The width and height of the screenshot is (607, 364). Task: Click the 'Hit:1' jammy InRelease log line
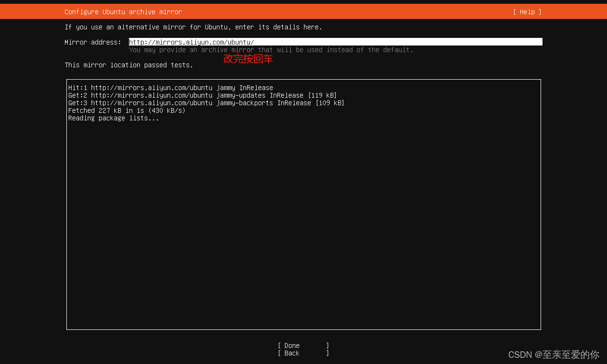[171, 88]
